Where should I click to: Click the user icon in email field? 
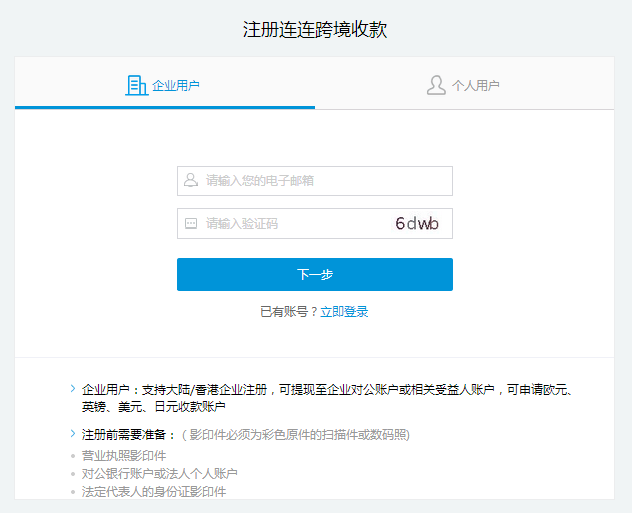pos(191,180)
